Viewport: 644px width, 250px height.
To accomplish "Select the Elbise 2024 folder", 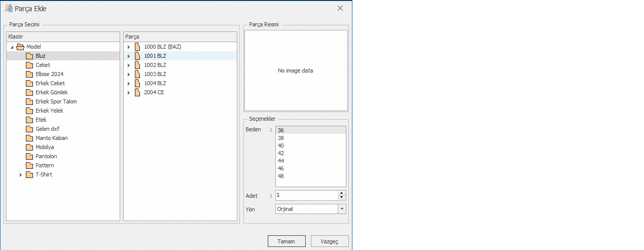I will point(49,74).
